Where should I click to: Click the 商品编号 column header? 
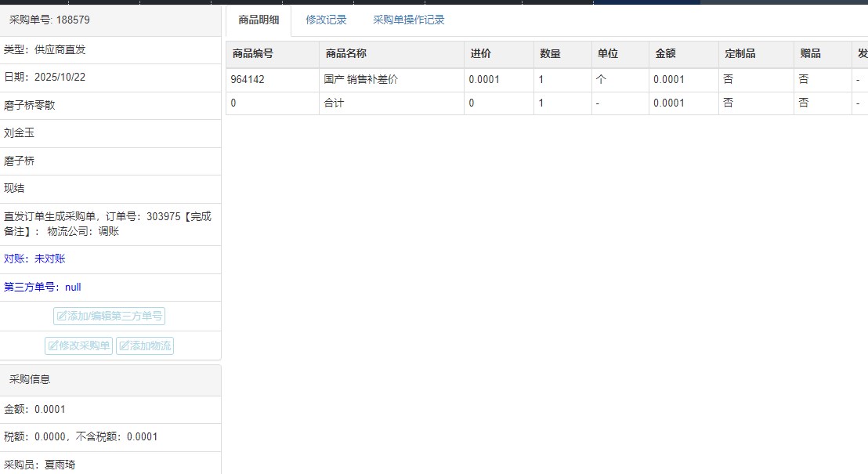pyautogui.click(x=252, y=54)
